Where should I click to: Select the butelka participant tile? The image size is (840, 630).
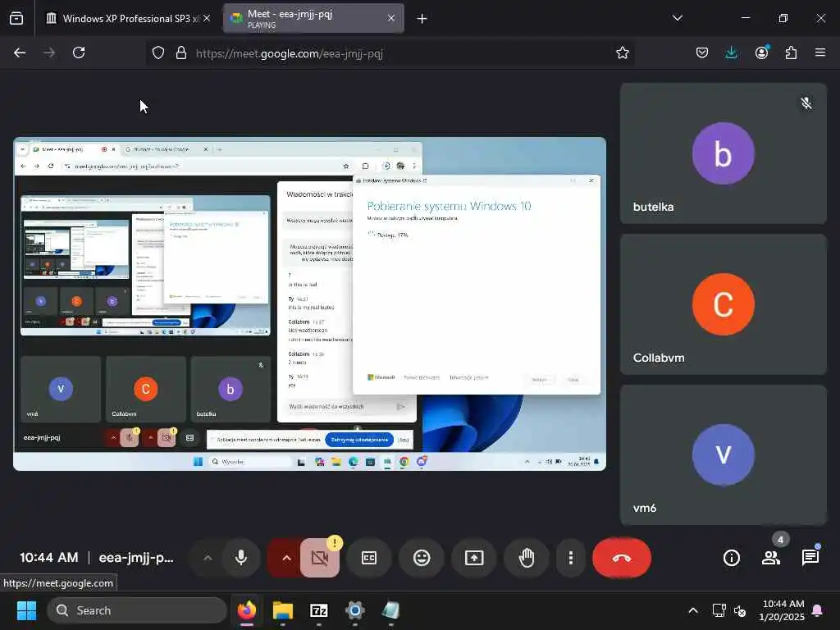pyautogui.click(x=724, y=153)
